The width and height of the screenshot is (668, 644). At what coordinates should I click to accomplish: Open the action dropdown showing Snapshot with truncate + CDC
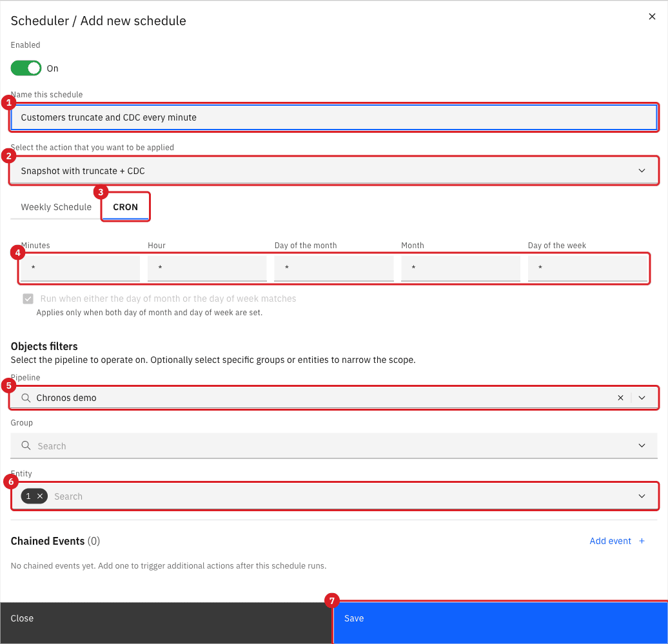pyautogui.click(x=333, y=171)
